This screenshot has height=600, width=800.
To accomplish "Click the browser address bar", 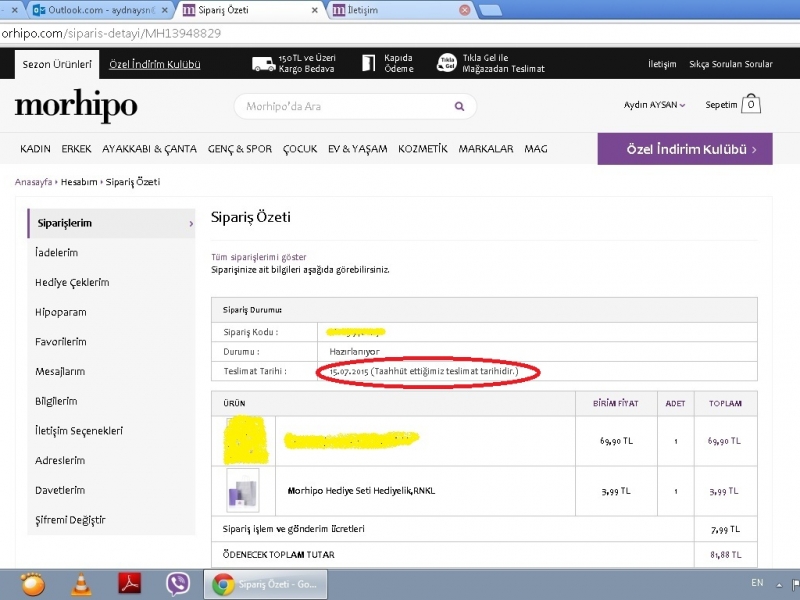I will pyautogui.click(x=400, y=34).
